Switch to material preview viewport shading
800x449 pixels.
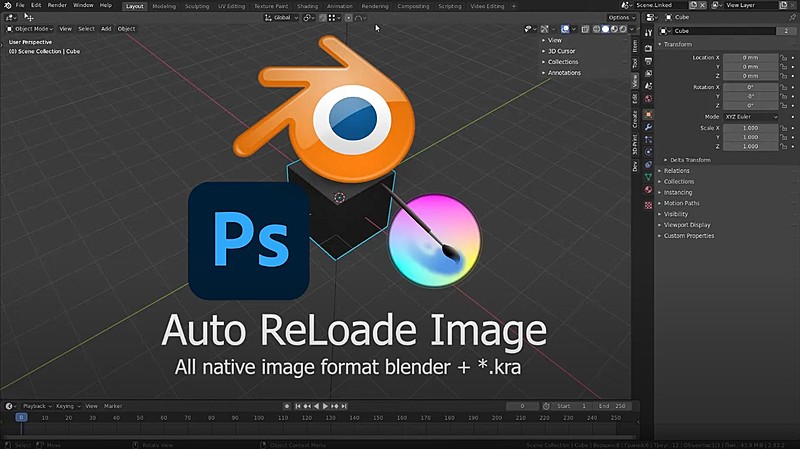(614, 29)
